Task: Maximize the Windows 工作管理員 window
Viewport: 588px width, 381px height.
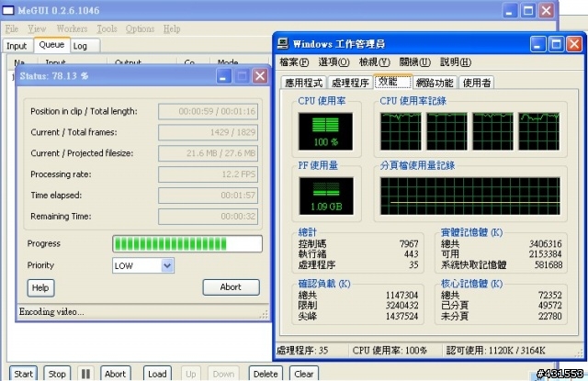Action: [x=556, y=44]
